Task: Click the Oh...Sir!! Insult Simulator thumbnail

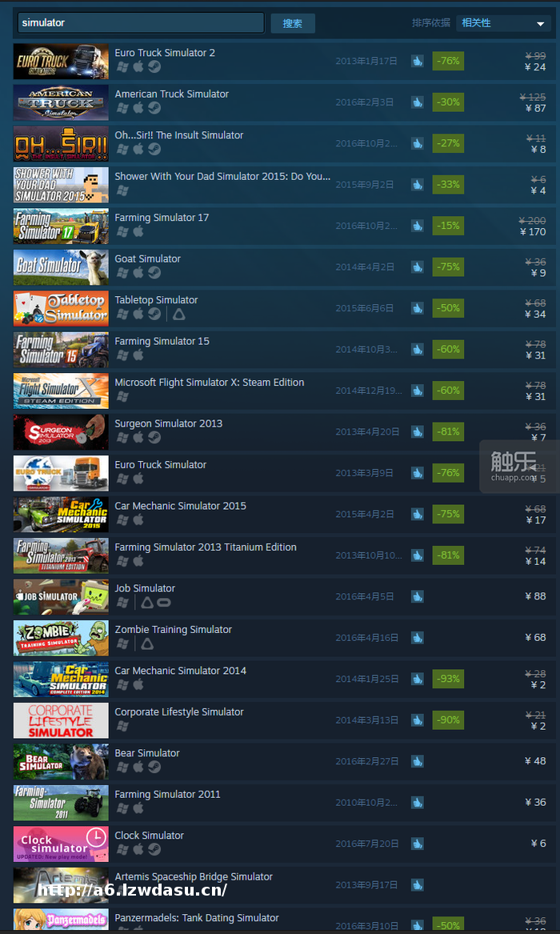Action: tap(61, 143)
